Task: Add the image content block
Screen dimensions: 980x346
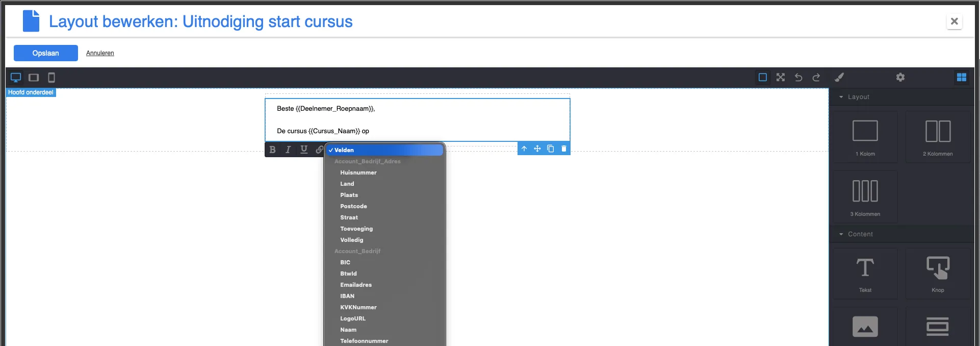Action: click(865, 327)
